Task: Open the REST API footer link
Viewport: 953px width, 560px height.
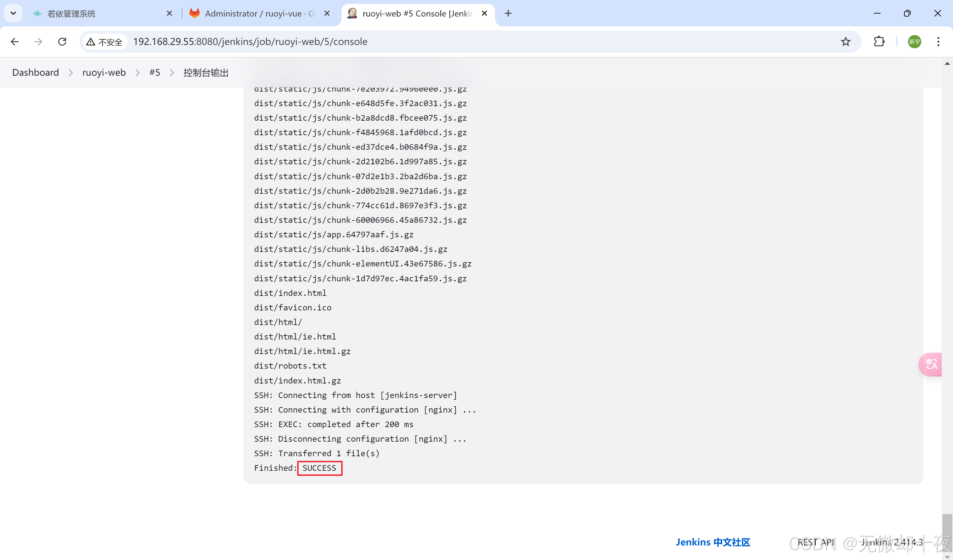Action: click(815, 542)
